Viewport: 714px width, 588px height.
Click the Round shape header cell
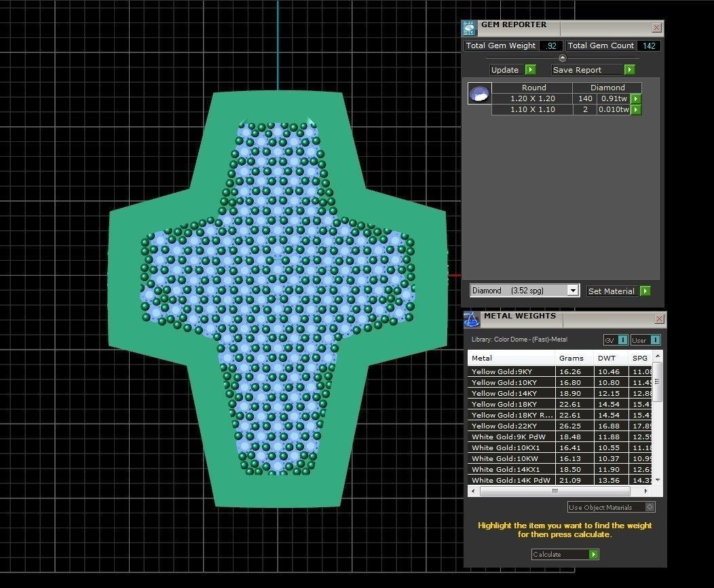point(533,88)
